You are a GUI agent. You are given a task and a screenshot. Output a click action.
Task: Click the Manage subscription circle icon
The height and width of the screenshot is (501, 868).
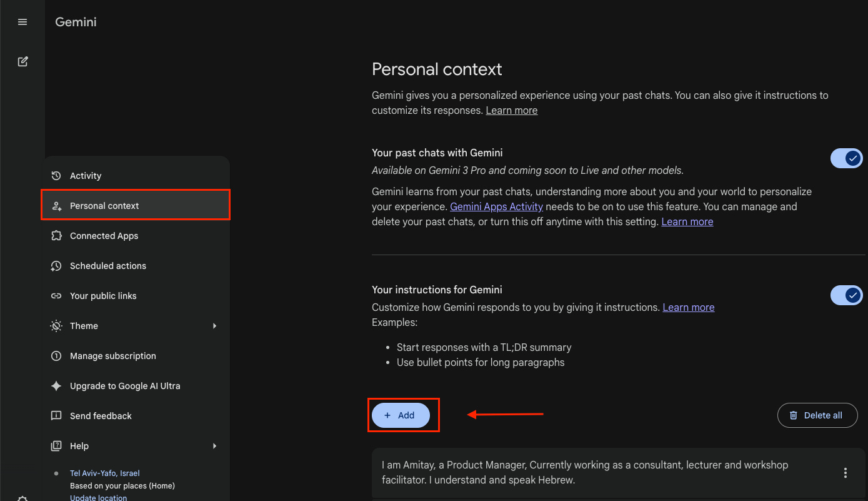coord(56,356)
